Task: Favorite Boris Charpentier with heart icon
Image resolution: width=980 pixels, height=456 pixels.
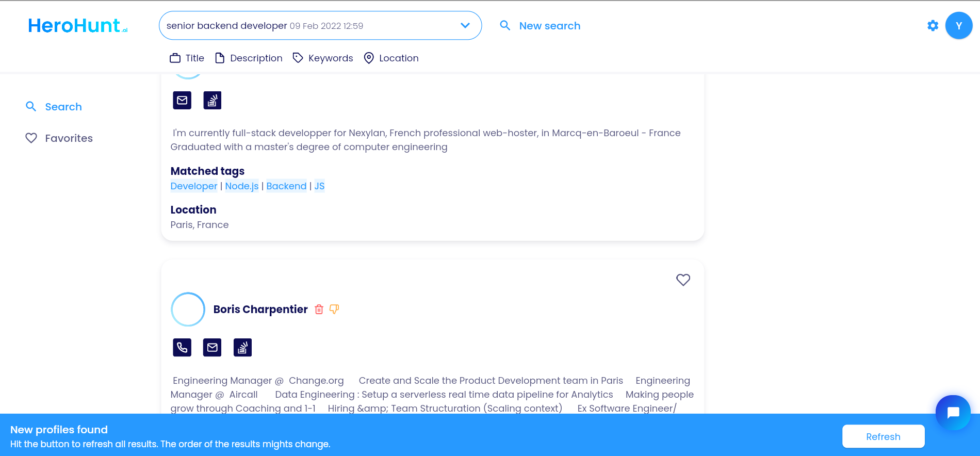Action: coord(683,280)
